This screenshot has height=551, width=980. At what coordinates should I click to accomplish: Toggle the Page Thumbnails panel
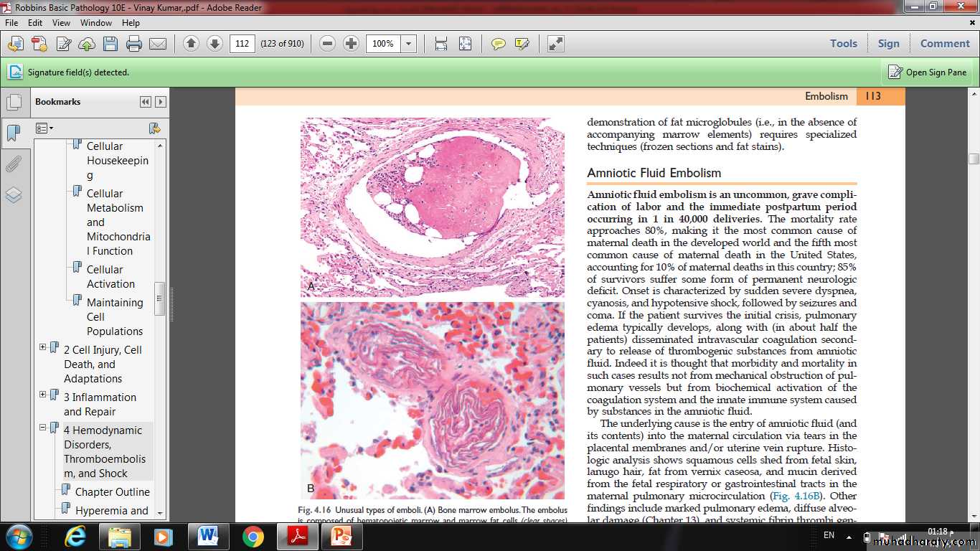[x=13, y=102]
